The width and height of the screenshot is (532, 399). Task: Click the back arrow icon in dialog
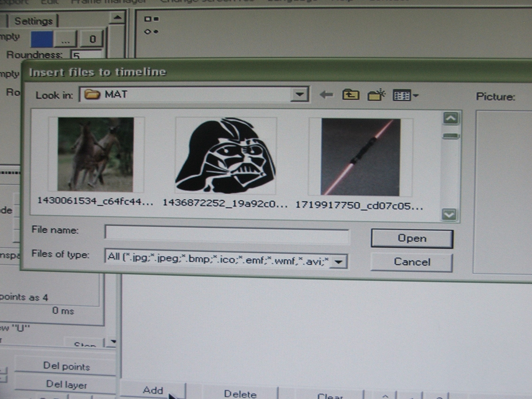pos(326,95)
